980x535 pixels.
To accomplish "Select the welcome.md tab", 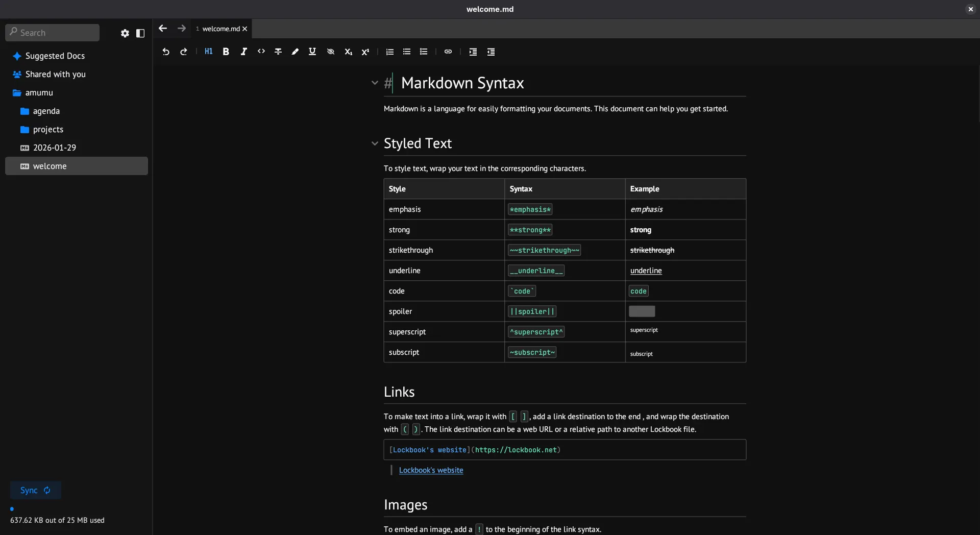I will [x=221, y=29].
